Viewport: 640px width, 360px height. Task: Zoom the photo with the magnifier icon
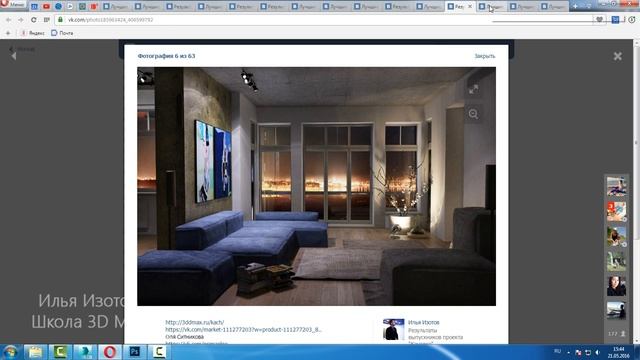click(x=473, y=114)
